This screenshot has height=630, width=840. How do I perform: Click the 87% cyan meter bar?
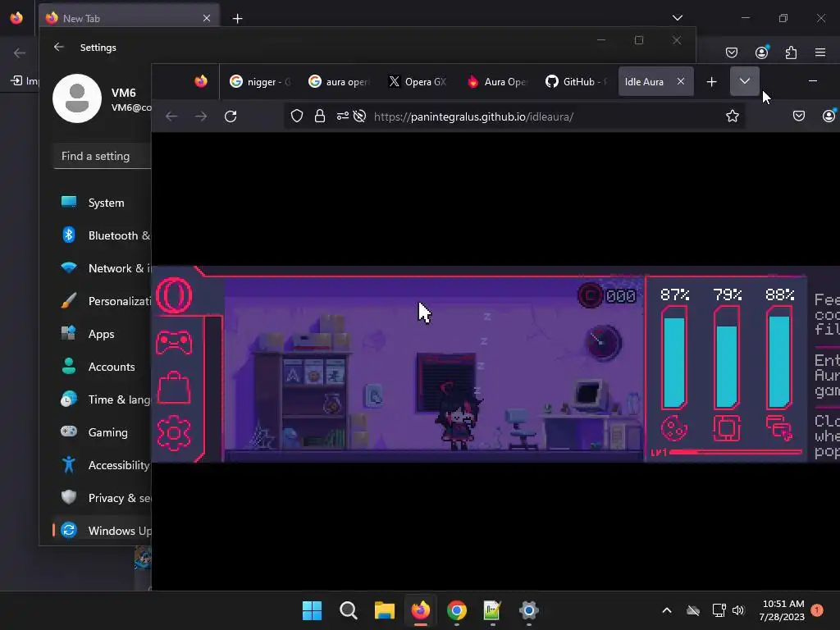pos(674,358)
